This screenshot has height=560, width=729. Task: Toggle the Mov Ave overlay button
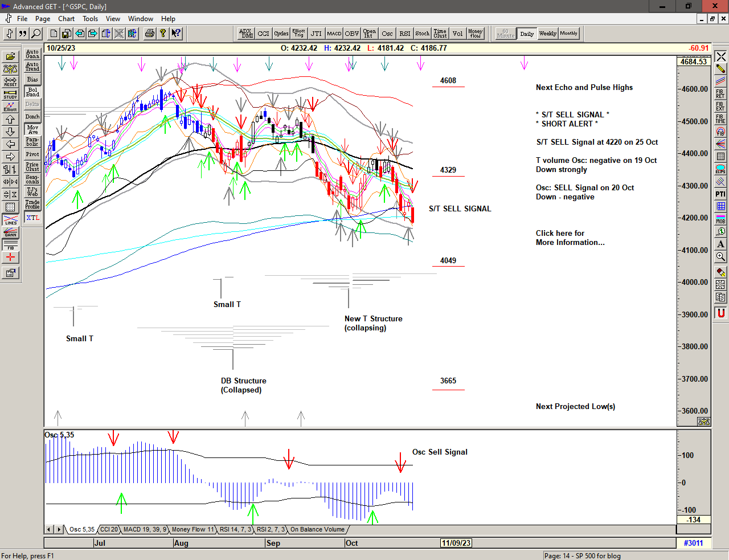click(32, 129)
